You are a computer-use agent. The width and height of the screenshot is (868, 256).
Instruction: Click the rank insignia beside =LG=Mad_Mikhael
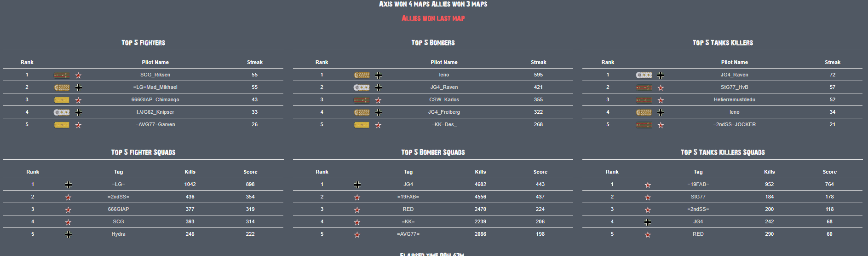coord(62,87)
